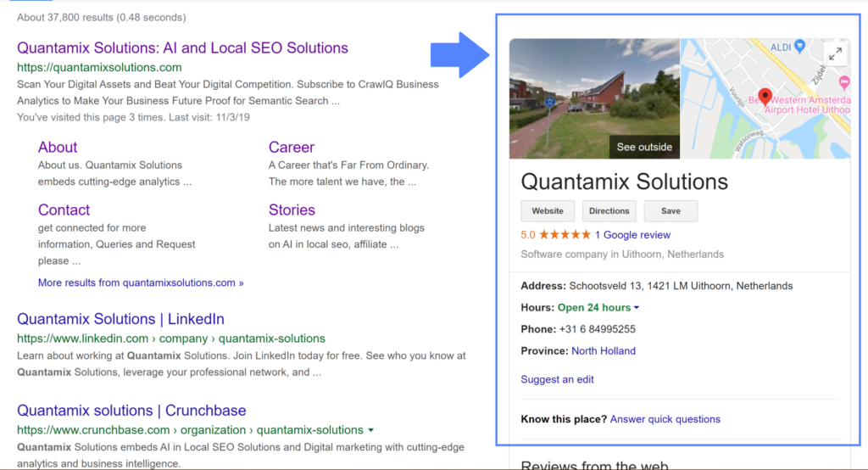Save Quantamix Solutions with the Save button

click(670, 211)
